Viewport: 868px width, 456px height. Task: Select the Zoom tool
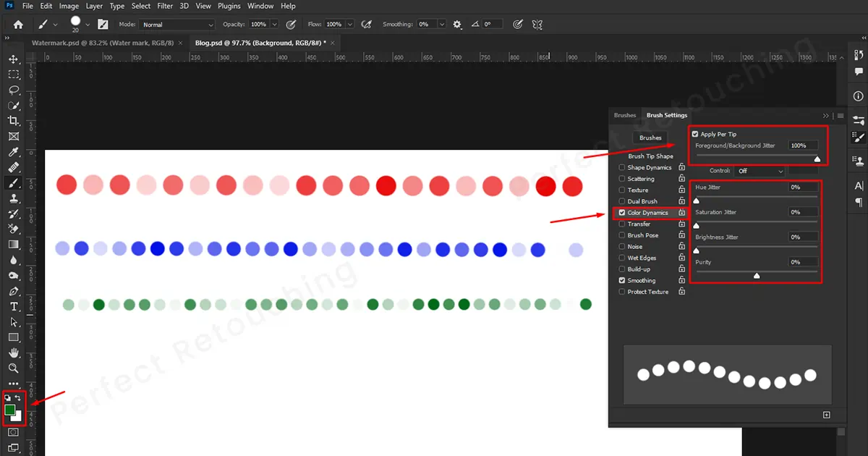coord(13,368)
